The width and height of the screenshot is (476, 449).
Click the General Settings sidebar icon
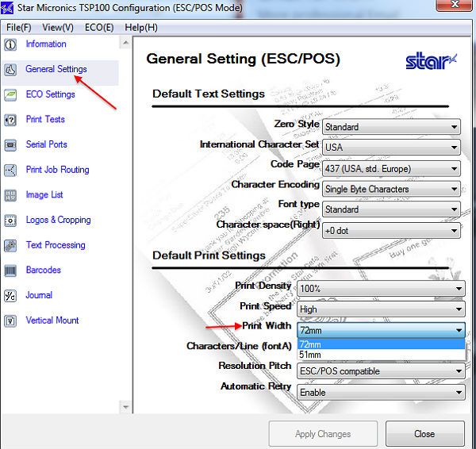(x=10, y=70)
